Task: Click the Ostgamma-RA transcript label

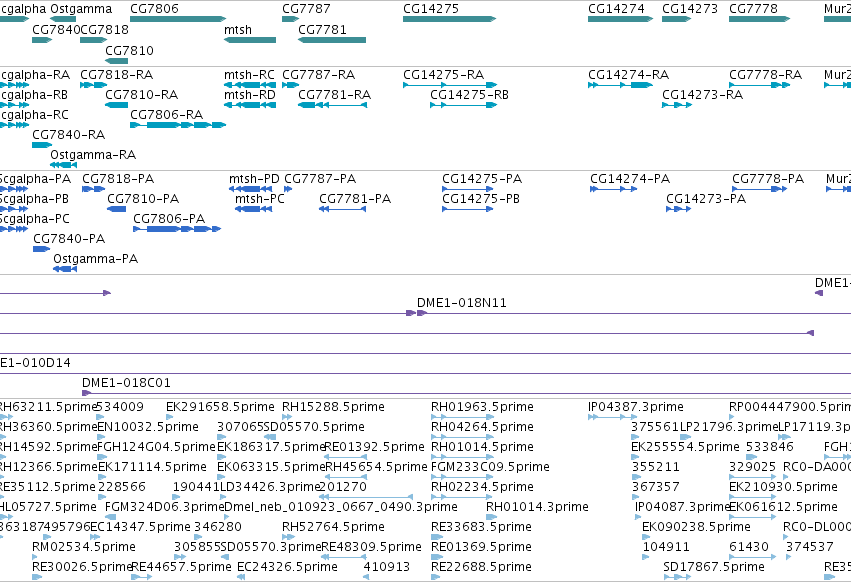Action: click(x=93, y=155)
